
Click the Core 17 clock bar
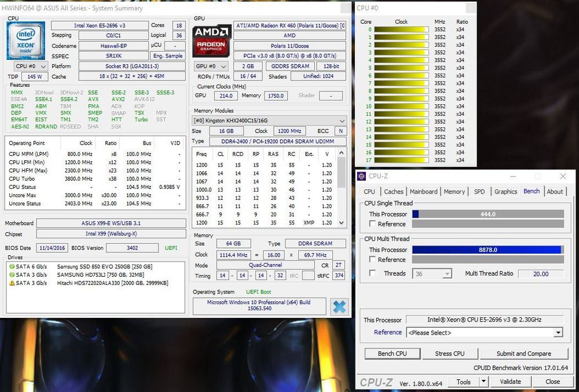[401, 160]
